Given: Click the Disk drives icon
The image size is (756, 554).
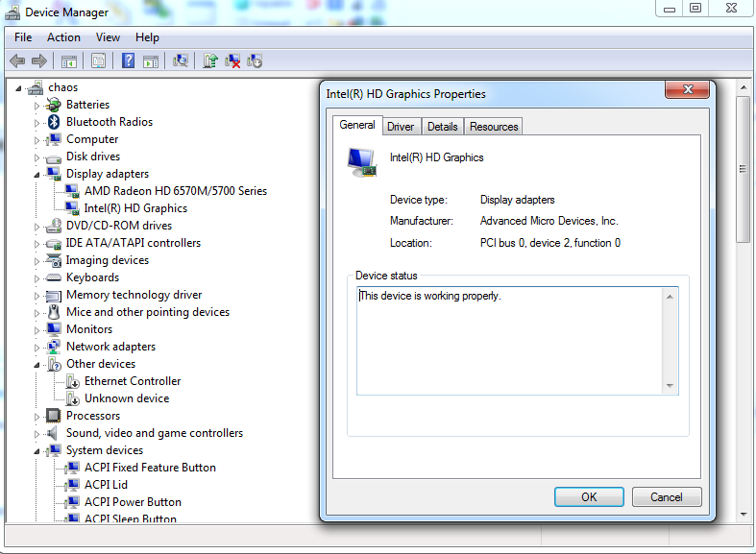Looking at the screenshot, I should coord(54,158).
